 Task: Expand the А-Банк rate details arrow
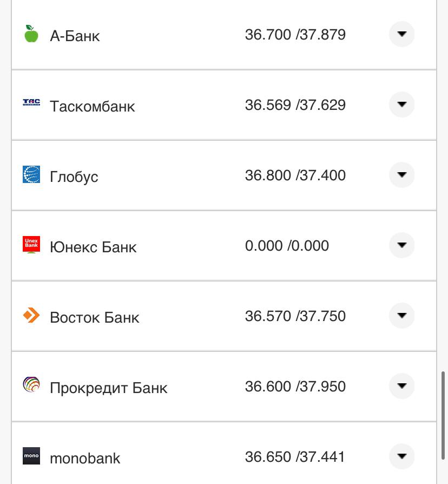(401, 34)
